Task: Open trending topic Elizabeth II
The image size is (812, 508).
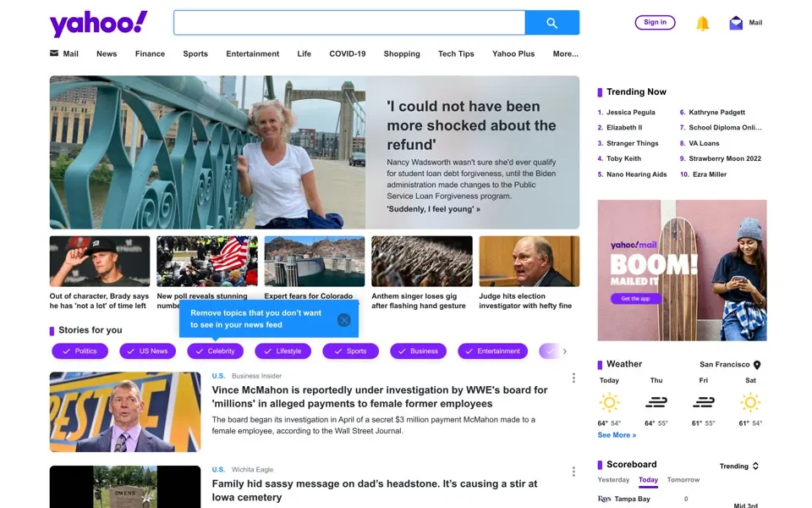Action: 624,128
